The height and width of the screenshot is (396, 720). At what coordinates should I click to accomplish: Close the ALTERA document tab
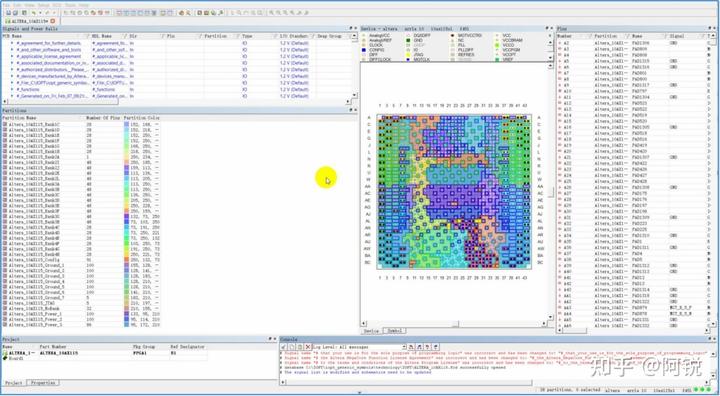click(x=53, y=21)
